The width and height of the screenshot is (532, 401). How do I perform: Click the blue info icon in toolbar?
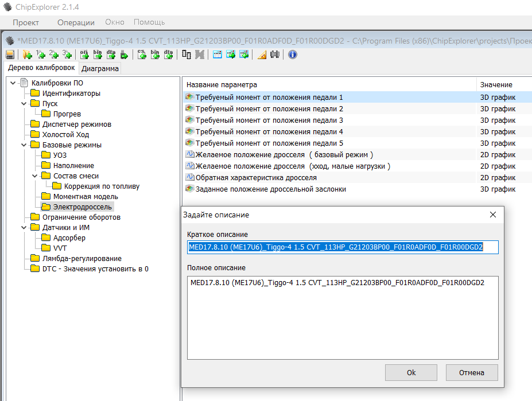pos(292,54)
